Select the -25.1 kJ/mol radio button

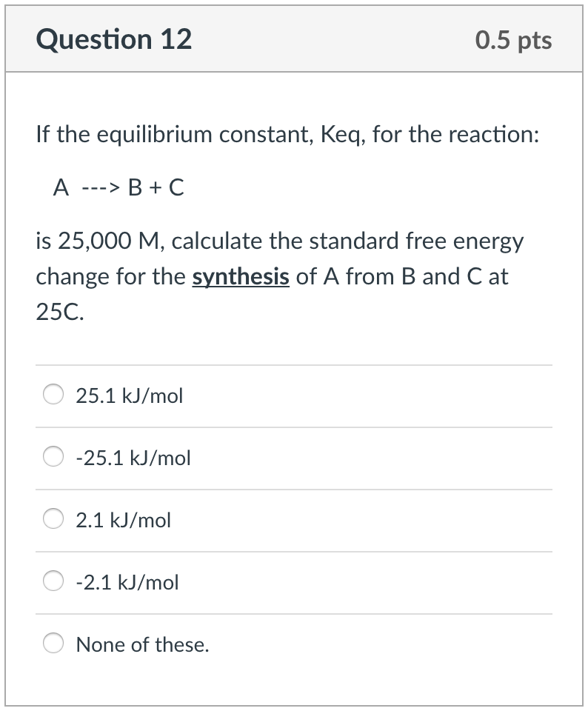[x=53, y=457]
